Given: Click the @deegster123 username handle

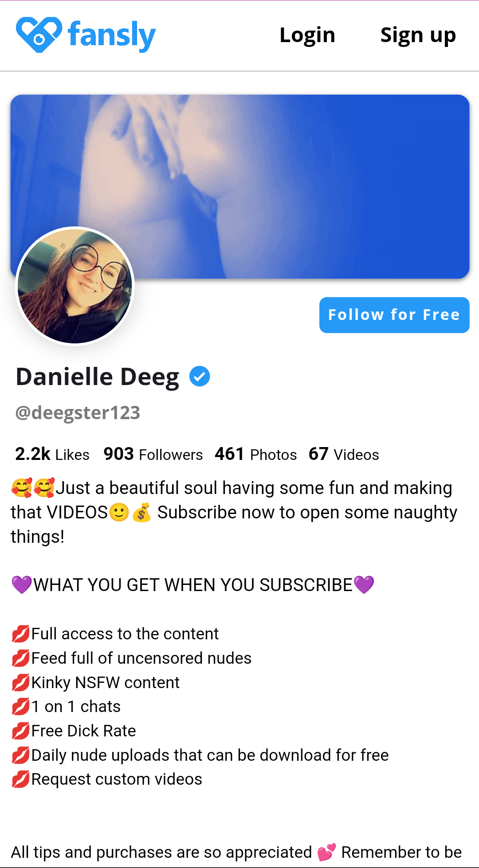Looking at the screenshot, I should pos(78,413).
